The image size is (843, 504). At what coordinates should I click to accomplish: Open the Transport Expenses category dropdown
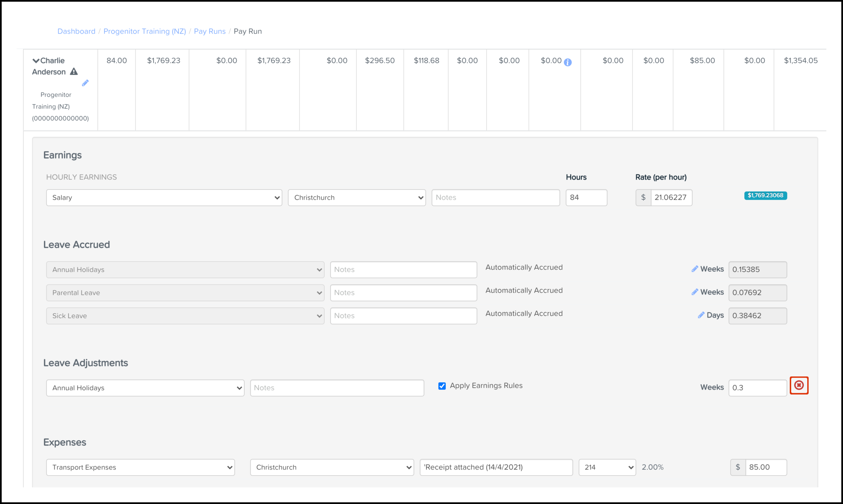pos(140,467)
